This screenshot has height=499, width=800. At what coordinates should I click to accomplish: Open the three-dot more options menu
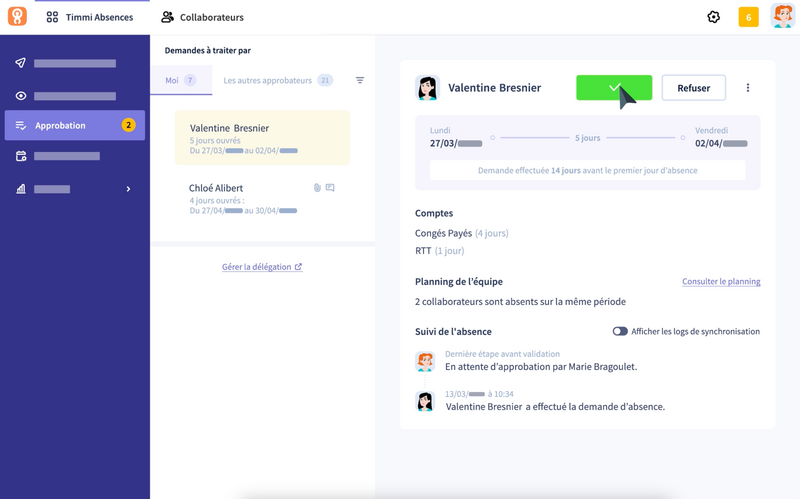click(747, 88)
